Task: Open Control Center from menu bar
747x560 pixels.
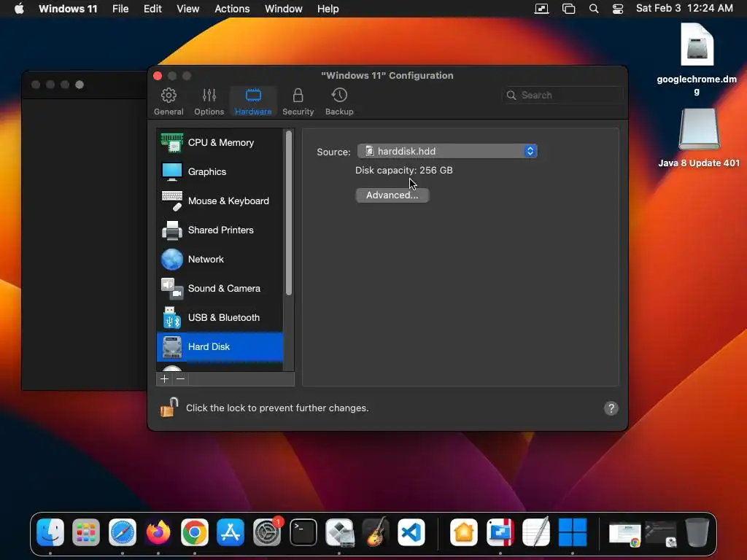Action: [618, 9]
